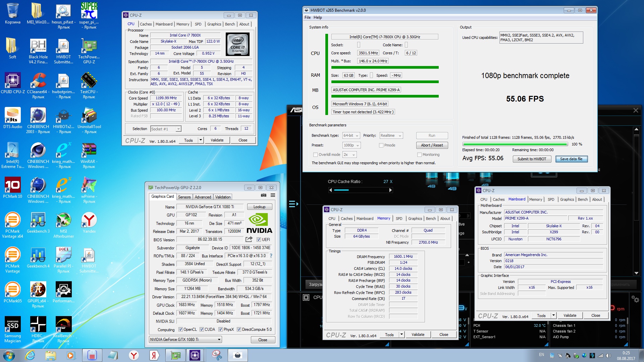Adjust CPU Cache Ratio slider
This screenshot has width=644, height=362.
coord(360,190)
